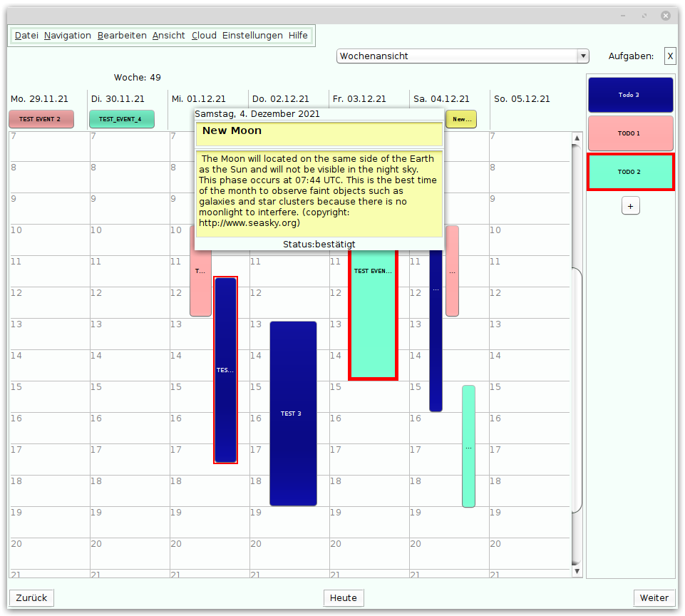
Task: Add a new task with plus button
Action: tap(631, 206)
